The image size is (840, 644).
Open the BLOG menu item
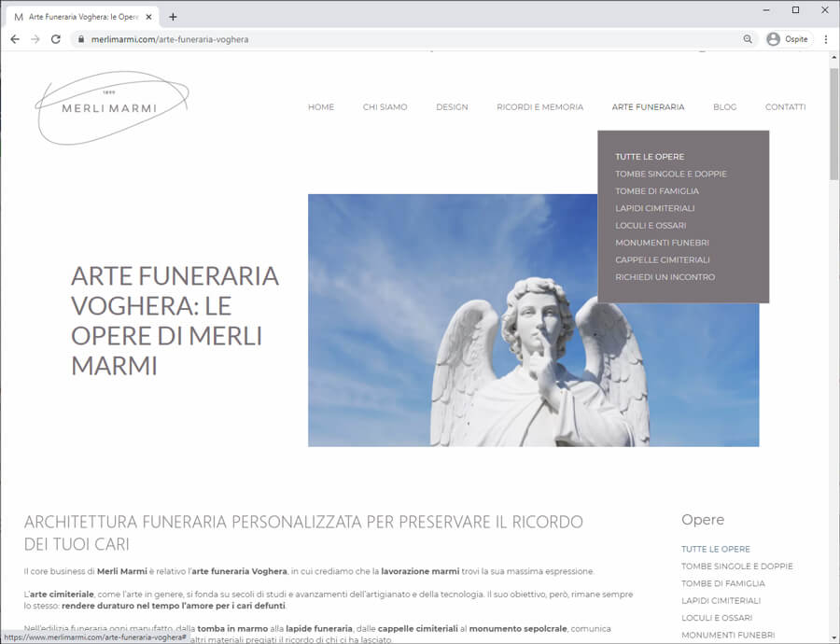pos(724,107)
